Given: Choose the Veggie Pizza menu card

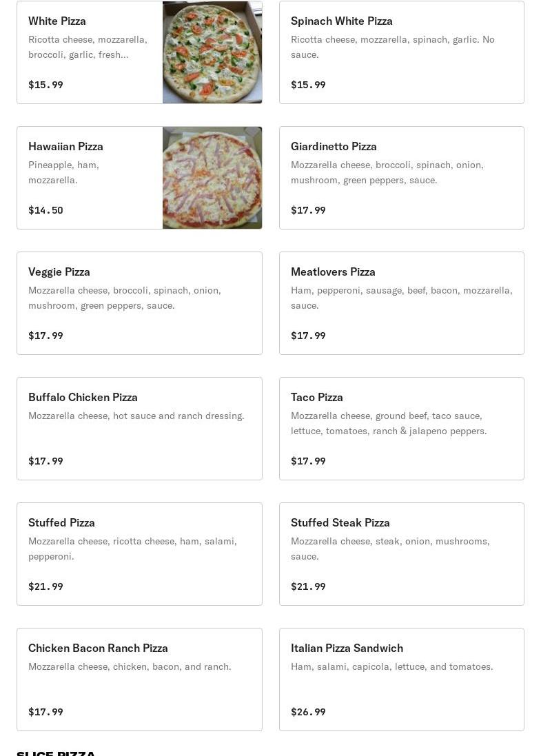Looking at the screenshot, I should coord(139,303).
